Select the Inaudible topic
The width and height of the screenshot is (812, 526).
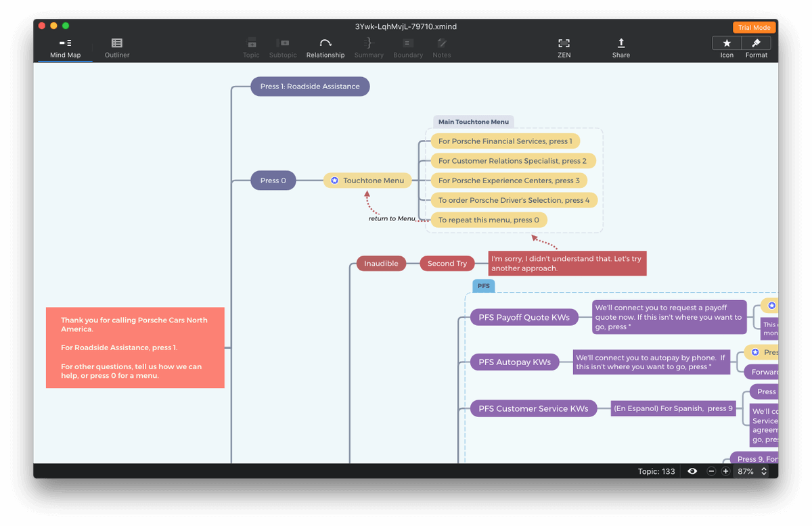pos(382,264)
